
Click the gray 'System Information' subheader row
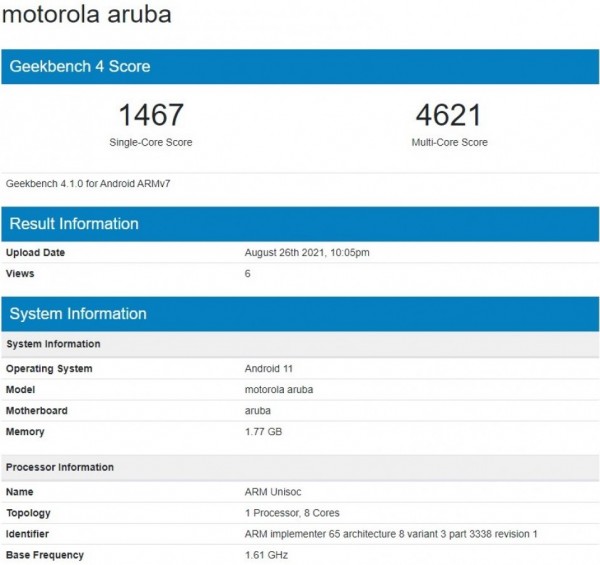click(x=300, y=344)
